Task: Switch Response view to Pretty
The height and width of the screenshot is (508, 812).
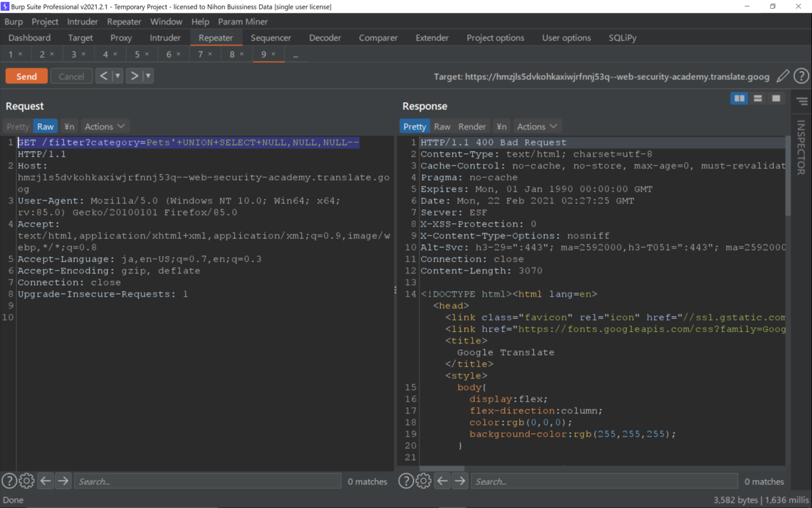Action: pos(415,126)
